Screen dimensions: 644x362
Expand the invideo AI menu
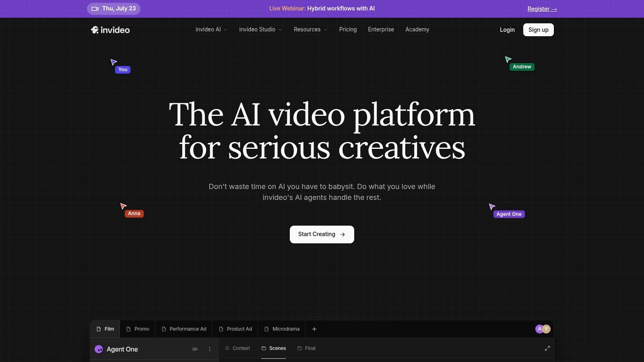click(x=211, y=29)
